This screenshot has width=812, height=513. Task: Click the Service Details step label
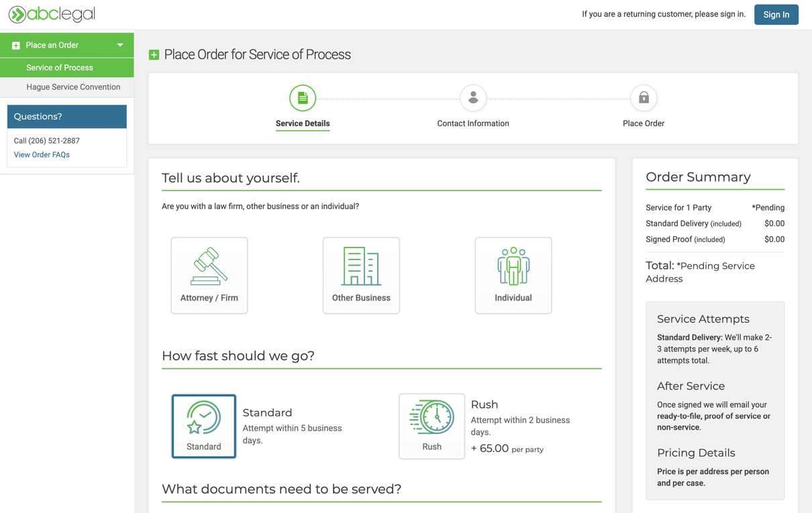(x=303, y=123)
